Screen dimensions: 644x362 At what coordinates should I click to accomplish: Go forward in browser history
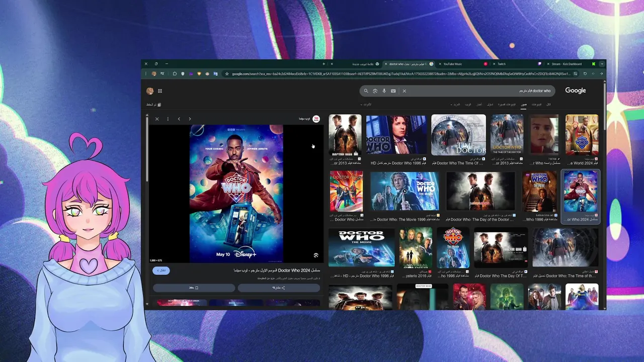(593, 74)
